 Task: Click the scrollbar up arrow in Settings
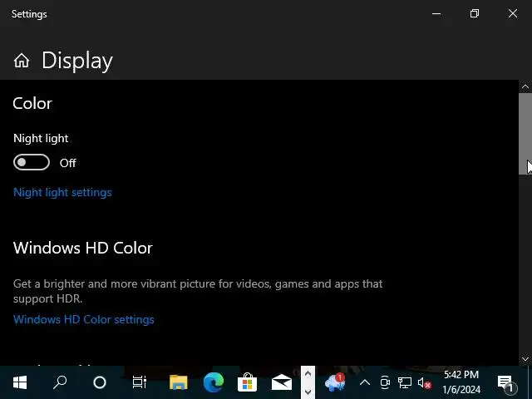(525, 86)
